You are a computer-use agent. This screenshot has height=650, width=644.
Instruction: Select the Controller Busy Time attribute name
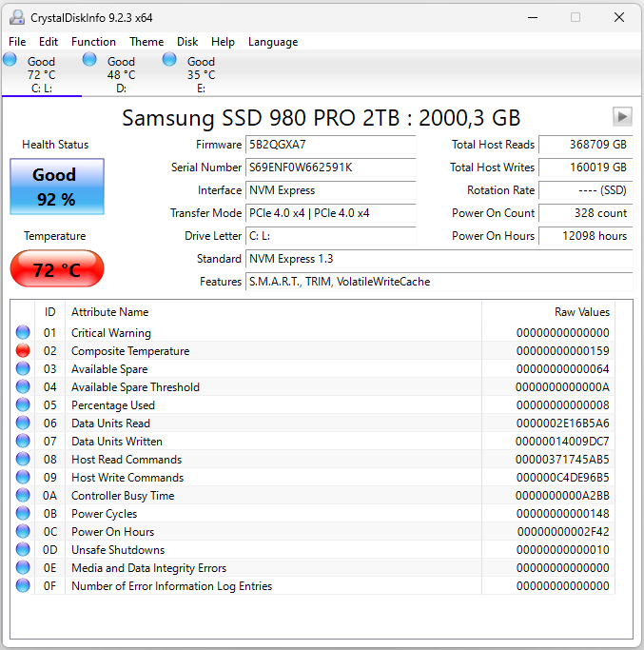(123, 496)
